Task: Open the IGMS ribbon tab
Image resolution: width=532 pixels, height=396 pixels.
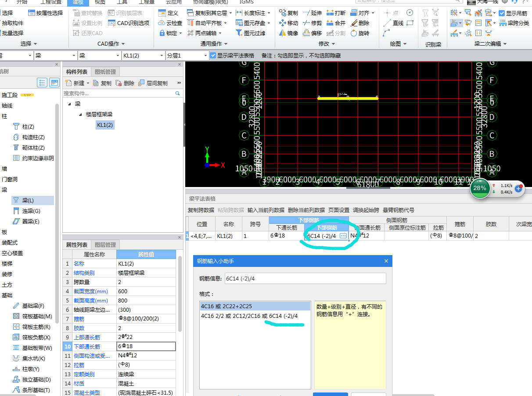Action: coord(247,2)
